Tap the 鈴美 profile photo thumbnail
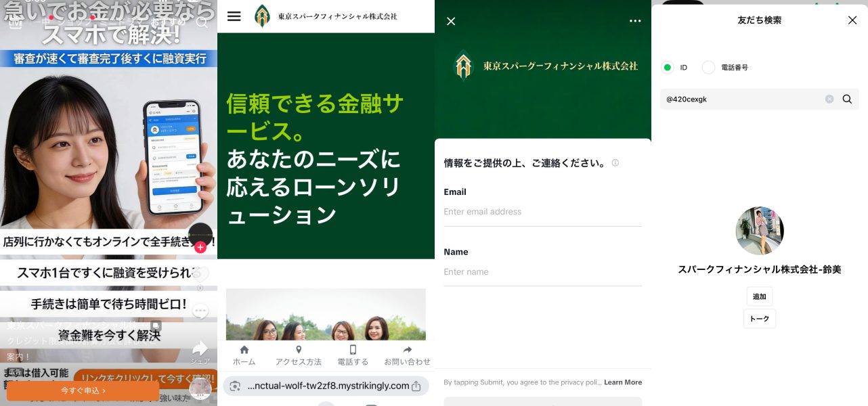 (x=760, y=230)
